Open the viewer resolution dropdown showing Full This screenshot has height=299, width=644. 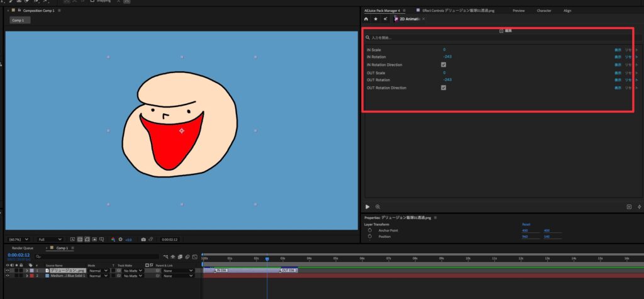point(50,239)
